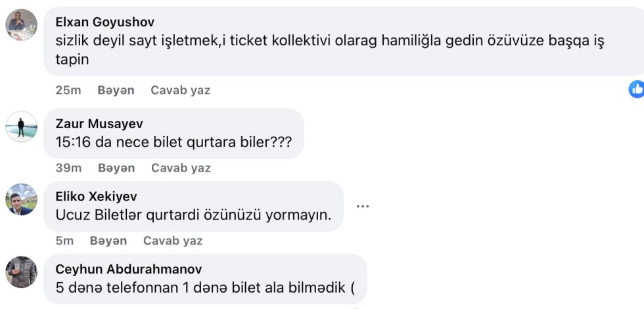Like Zaur Musayev's comment with Bəyən

tap(116, 168)
